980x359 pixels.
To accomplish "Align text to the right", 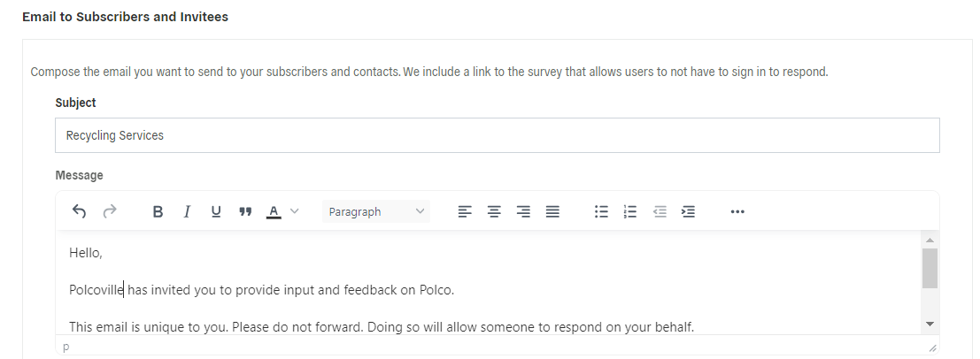I will coord(523,211).
